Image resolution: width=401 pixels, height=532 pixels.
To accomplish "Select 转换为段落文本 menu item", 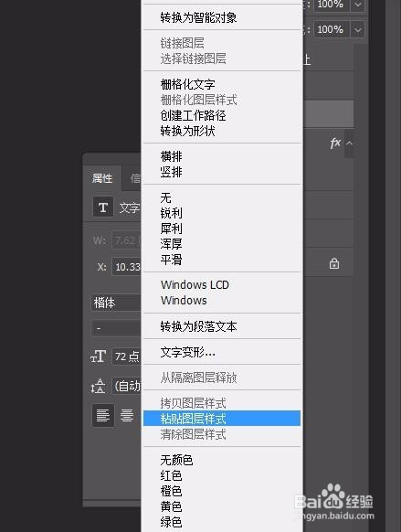I will [x=222, y=326].
